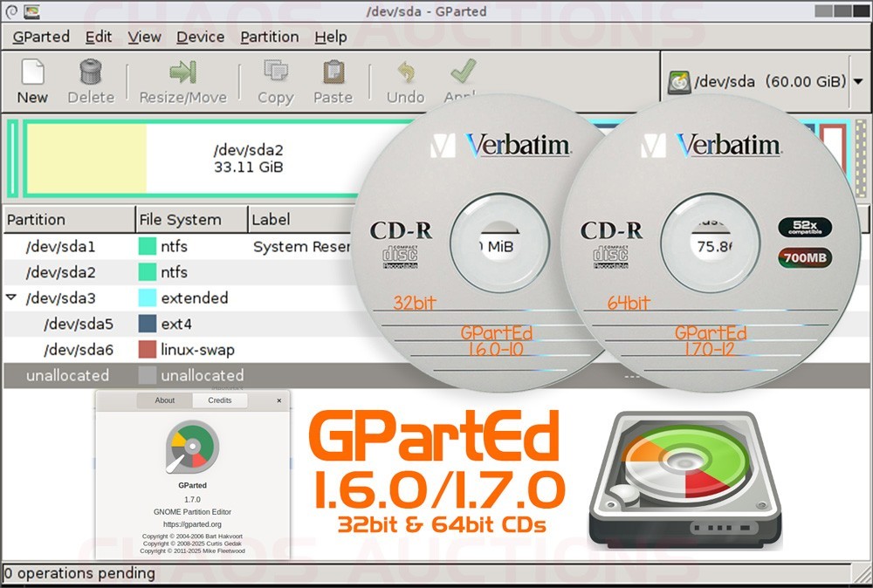Click the green ntfs swatch for /dev/sda2
The image size is (873, 588).
[x=147, y=272]
